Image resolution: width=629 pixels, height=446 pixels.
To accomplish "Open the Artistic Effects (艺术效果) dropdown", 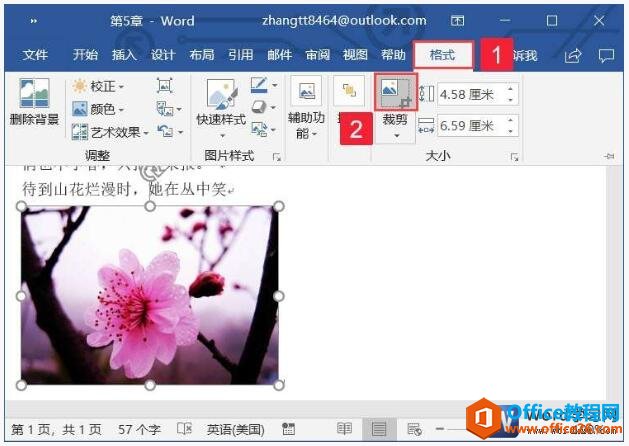I will coord(110,132).
